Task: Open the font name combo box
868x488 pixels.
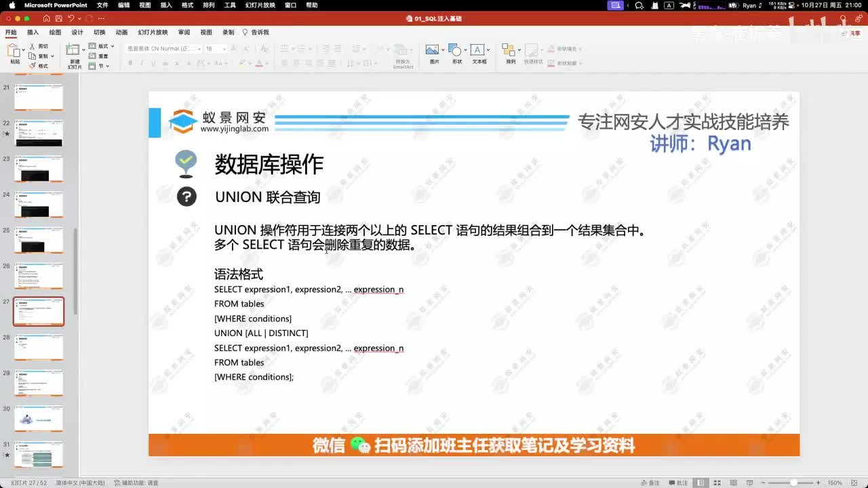Action: 163,49
